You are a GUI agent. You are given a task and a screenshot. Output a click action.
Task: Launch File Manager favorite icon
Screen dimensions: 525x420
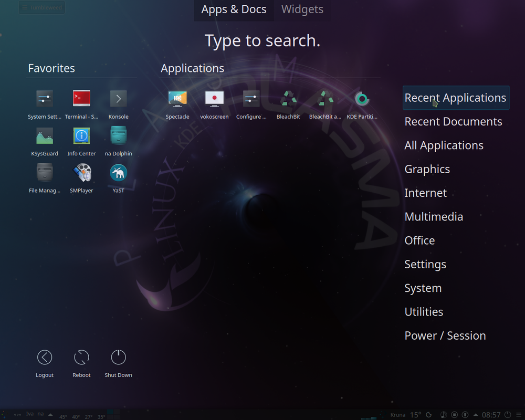[x=45, y=173]
